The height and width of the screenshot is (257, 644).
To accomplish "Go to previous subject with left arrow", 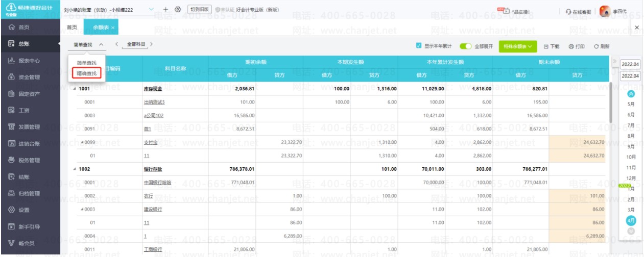I will coord(117,44).
